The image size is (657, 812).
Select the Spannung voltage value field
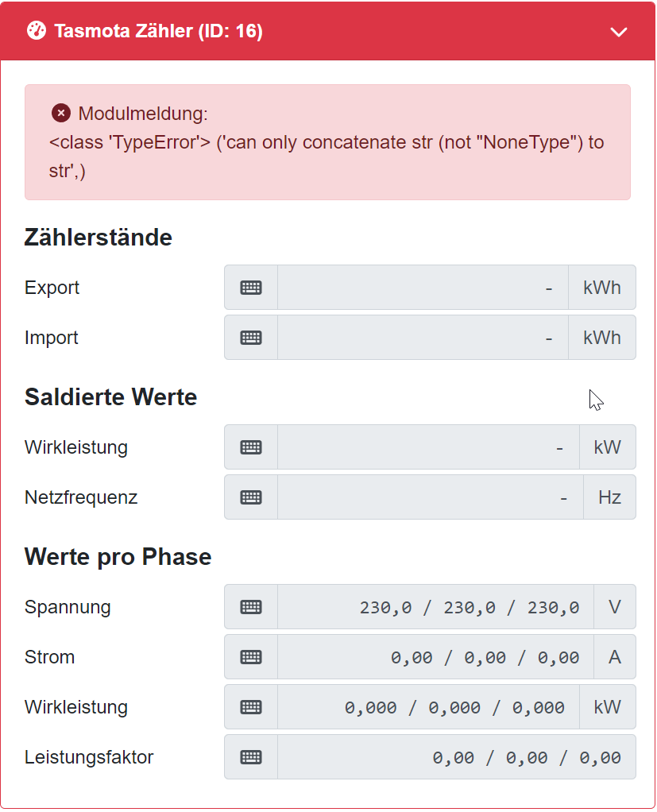coord(435,607)
